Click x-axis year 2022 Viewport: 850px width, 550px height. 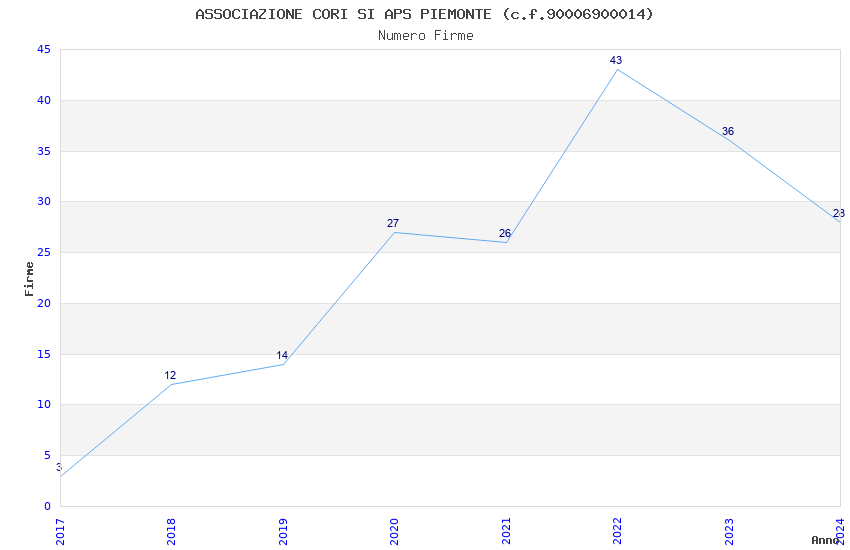[617, 532]
